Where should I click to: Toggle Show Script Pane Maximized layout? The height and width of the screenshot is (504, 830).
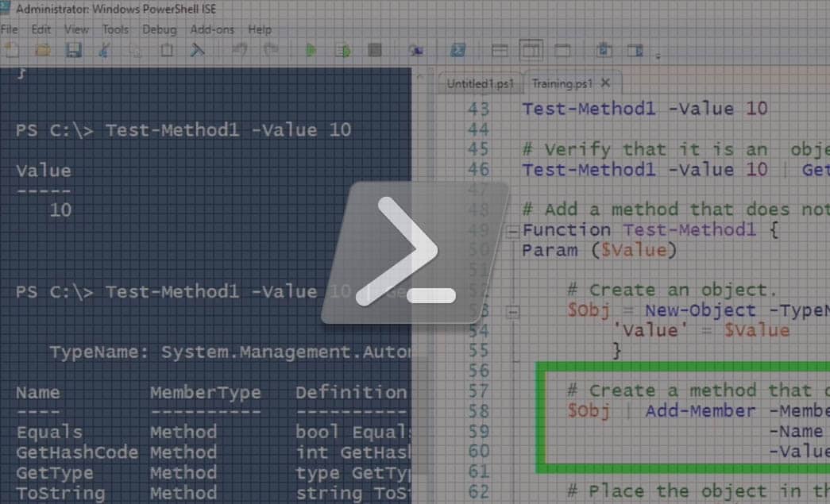point(562,51)
